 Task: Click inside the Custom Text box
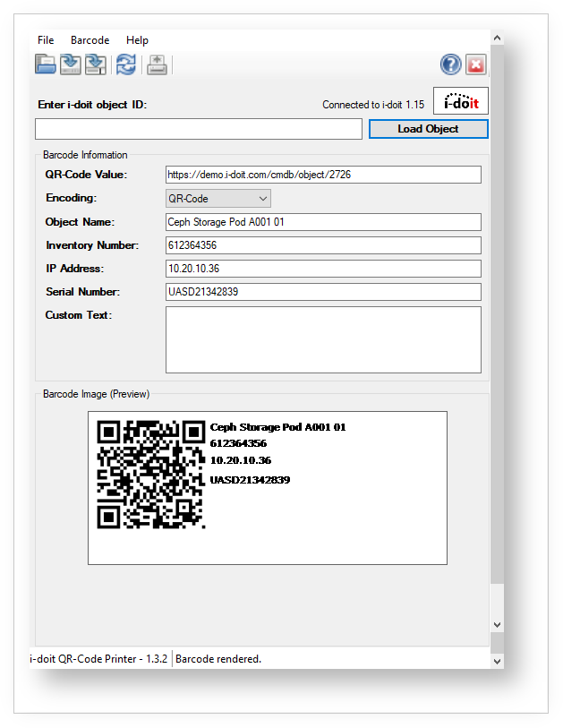[323, 340]
